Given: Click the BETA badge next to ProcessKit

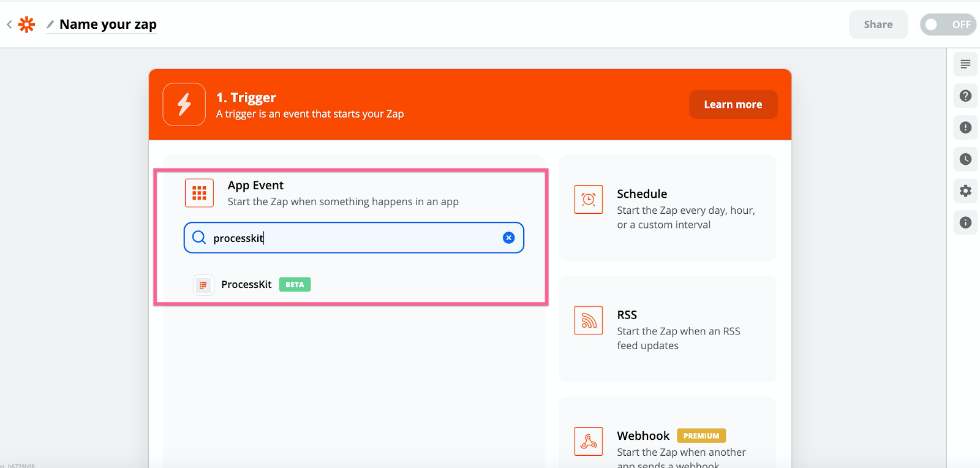Looking at the screenshot, I should pyautogui.click(x=295, y=284).
